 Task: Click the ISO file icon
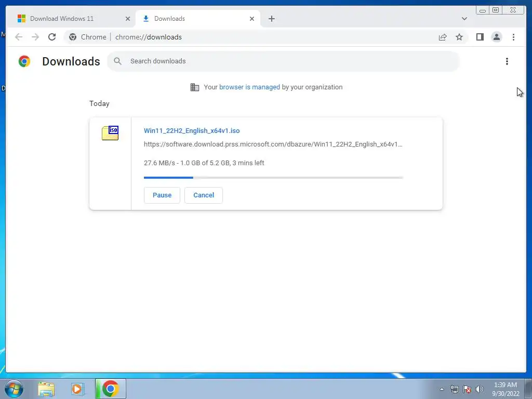pyautogui.click(x=110, y=132)
